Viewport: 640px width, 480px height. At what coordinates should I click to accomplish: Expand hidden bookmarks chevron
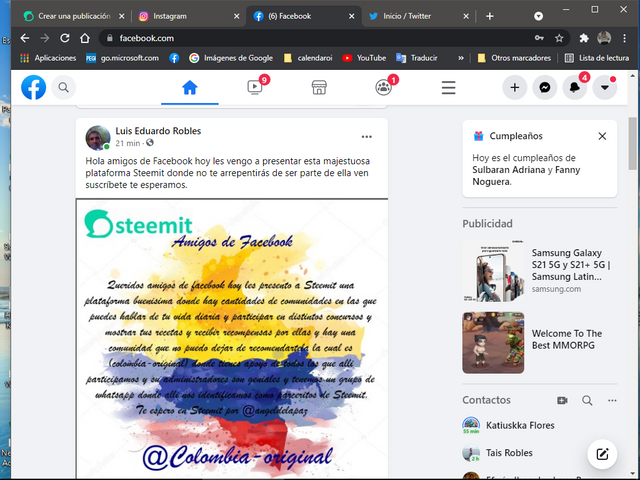point(461,58)
